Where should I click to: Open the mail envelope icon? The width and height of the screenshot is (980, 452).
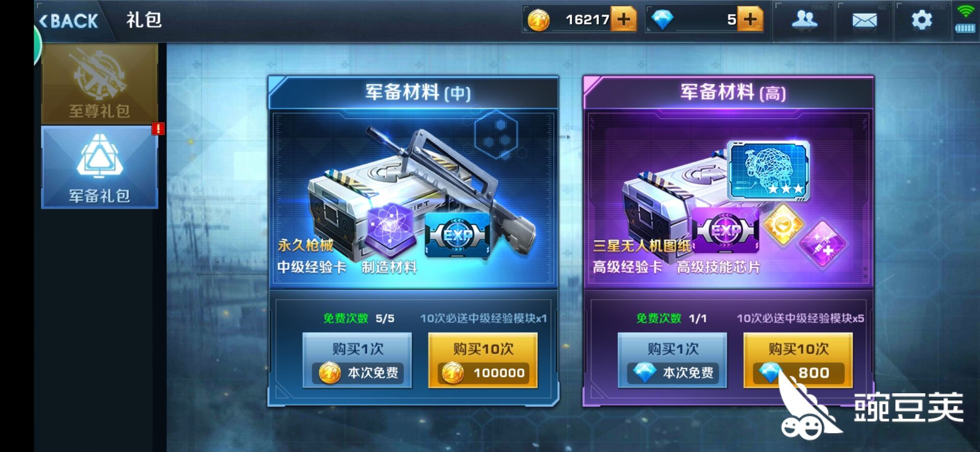[x=865, y=21]
